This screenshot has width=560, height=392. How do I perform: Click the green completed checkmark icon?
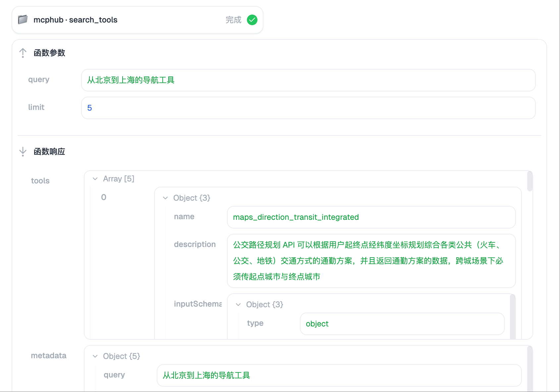coord(252,20)
